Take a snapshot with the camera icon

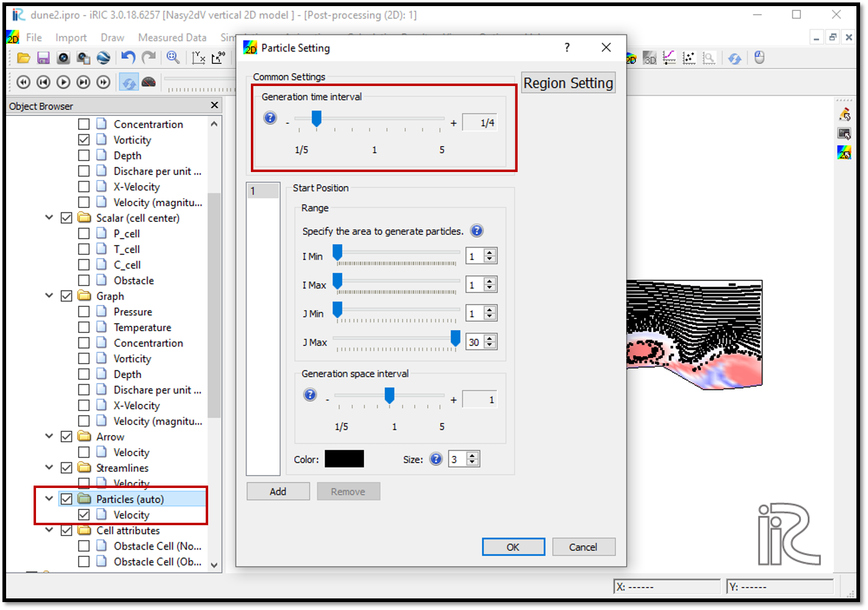point(63,58)
